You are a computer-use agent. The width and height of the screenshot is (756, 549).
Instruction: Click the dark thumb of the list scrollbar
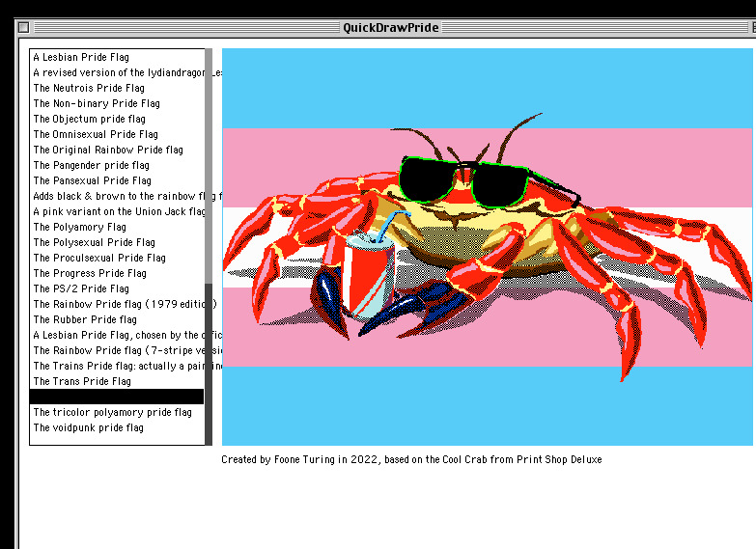(x=209, y=365)
